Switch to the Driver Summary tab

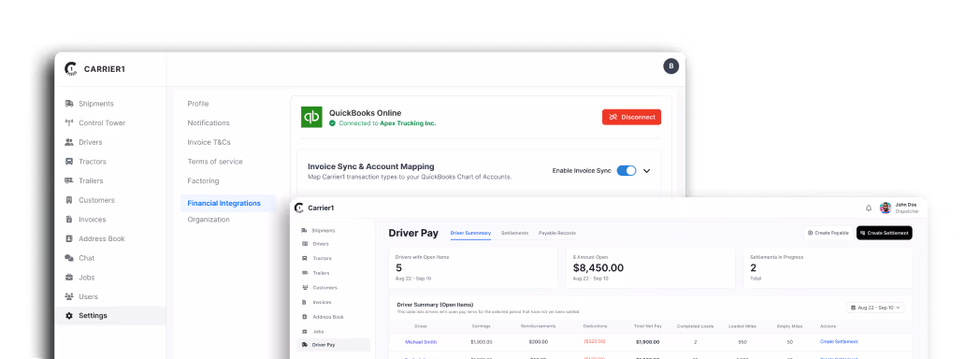point(470,233)
